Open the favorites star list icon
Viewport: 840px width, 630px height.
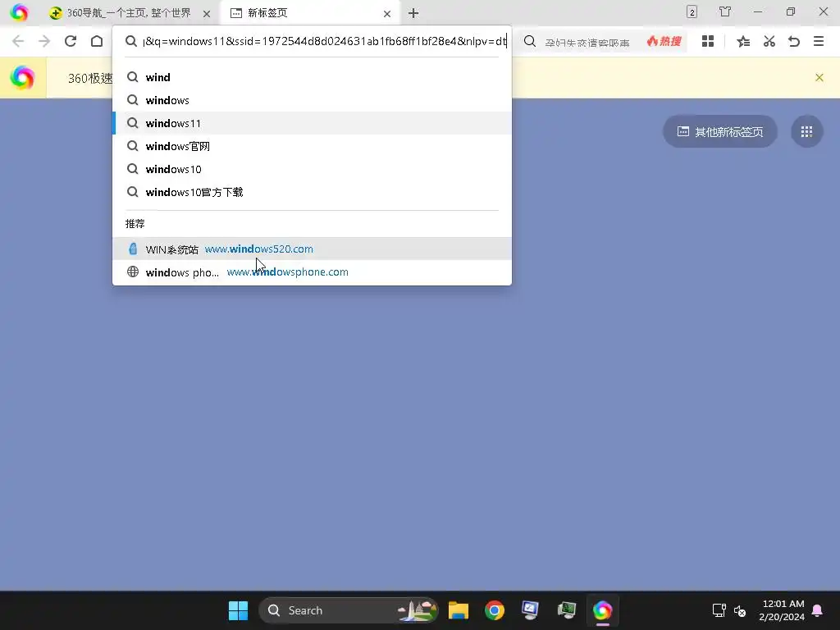[743, 41]
